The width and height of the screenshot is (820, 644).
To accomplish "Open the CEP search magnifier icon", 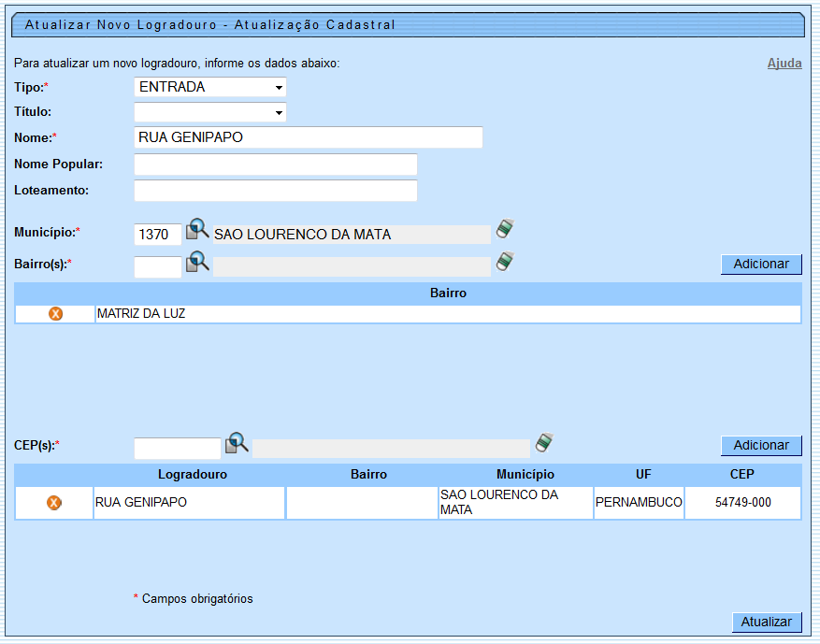I will (x=237, y=443).
